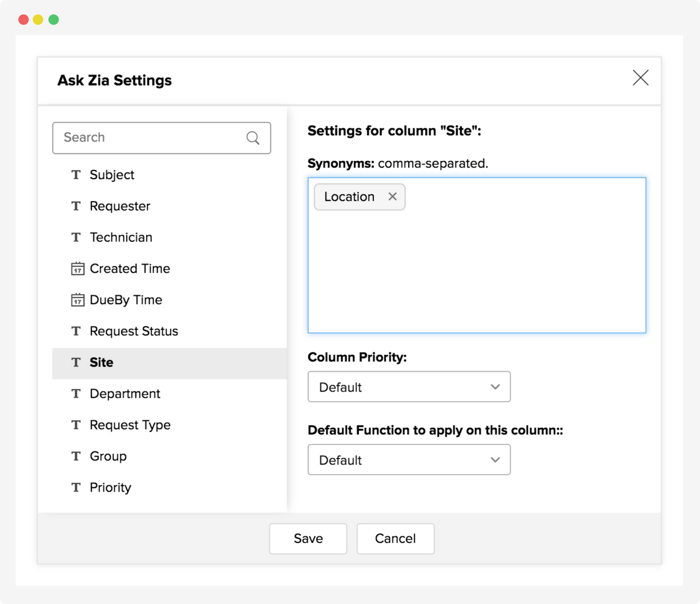Image resolution: width=700 pixels, height=604 pixels.
Task: Open the Request Type column settings
Action: coord(130,425)
